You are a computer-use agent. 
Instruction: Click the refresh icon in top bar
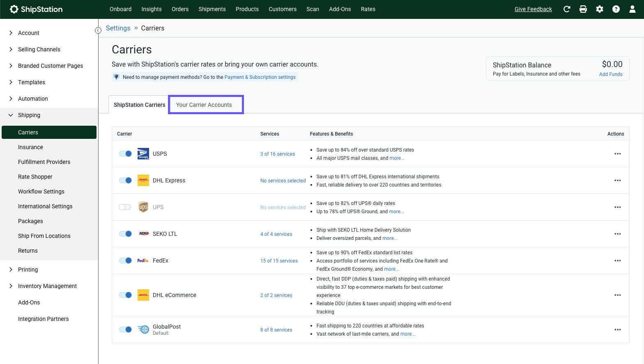click(x=567, y=9)
